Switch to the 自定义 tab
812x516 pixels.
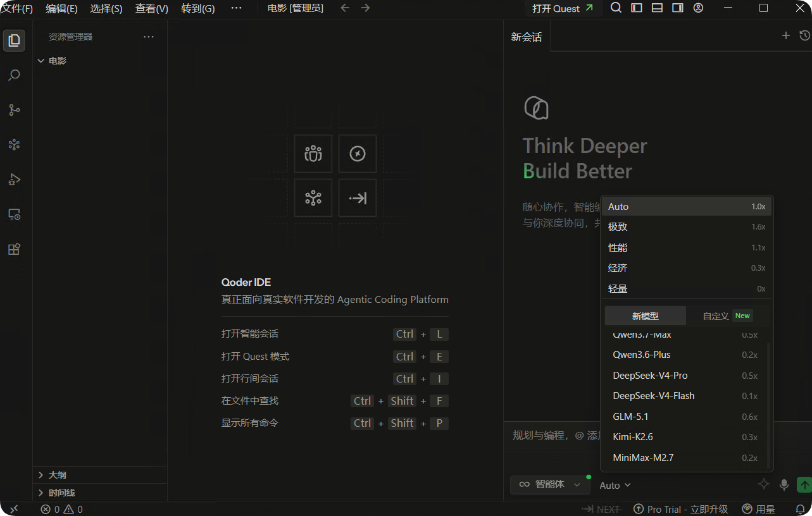(727, 316)
